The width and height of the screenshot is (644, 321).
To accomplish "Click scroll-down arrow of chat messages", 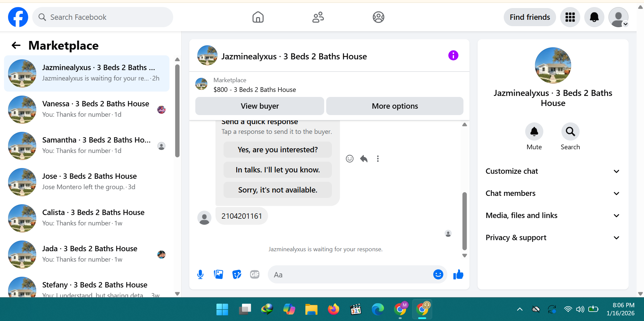I will (464, 256).
